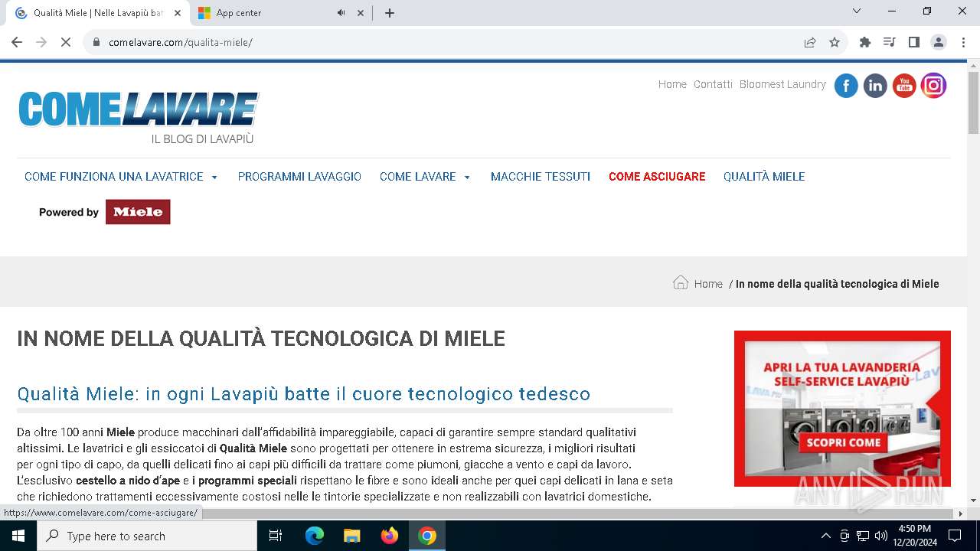Click the breadcrumb home house icon

(681, 282)
